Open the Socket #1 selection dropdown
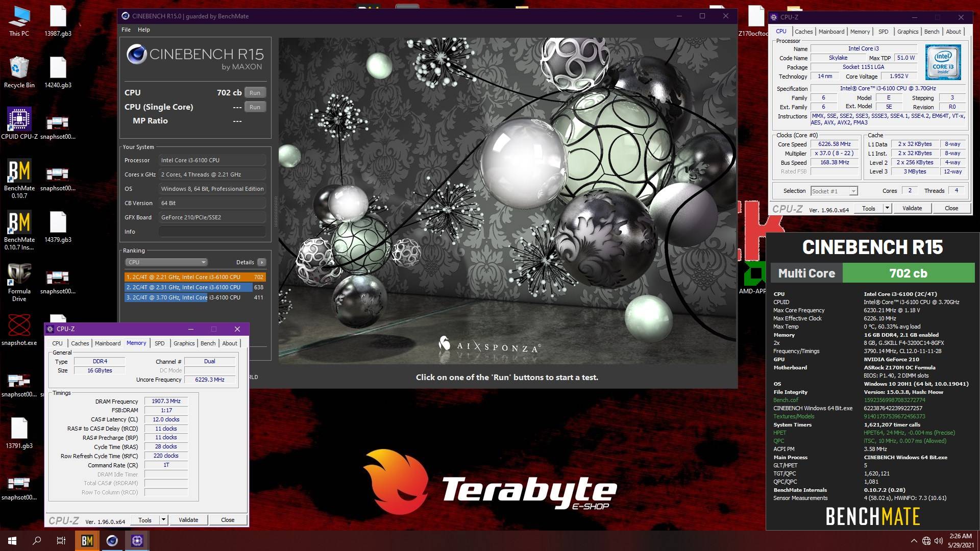Image resolution: width=980 pixels, height=551 pixels. (x=834, y=191)
